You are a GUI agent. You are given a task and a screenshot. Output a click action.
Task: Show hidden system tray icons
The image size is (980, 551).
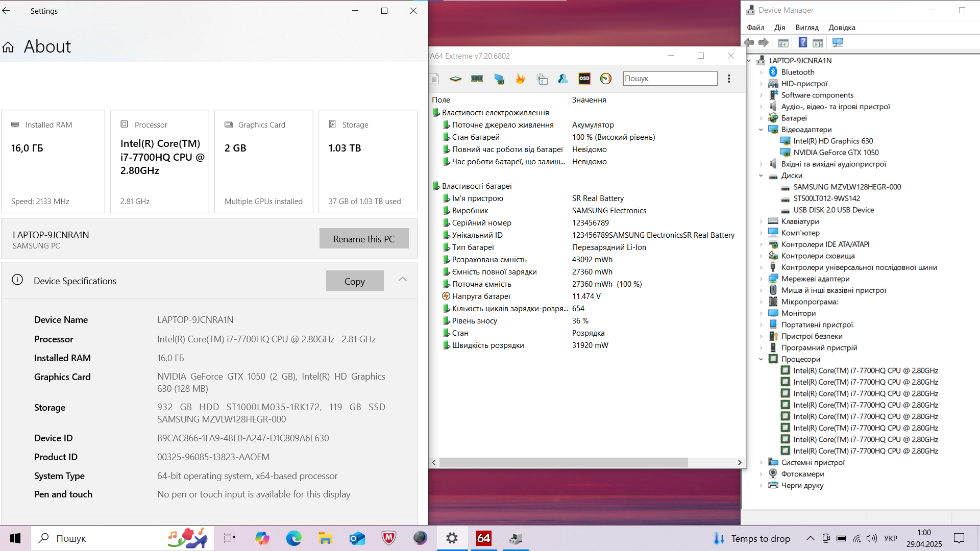pyautogui.click(x=810, y=538)
